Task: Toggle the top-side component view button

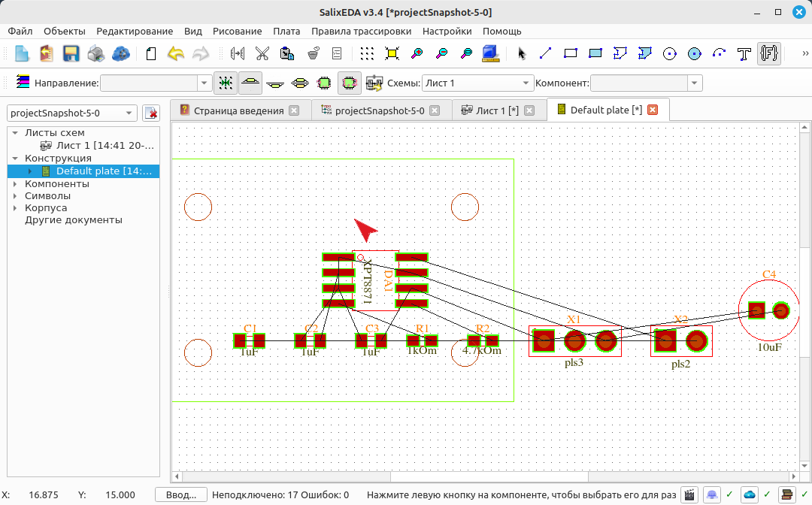Action: (x=250, y=83)
